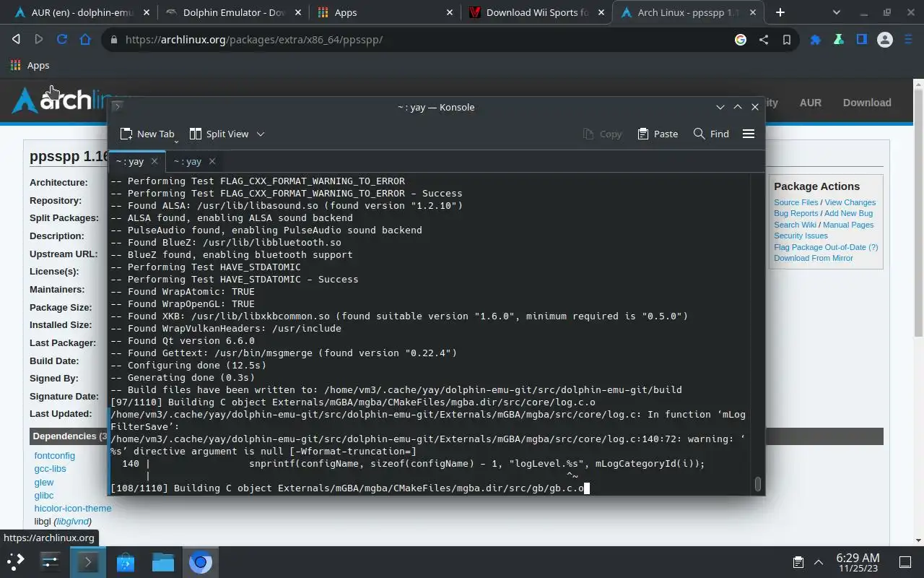This screenshot has width=924, height=578.
Task: Open Bug Reports link
Action: (x=796, y=213)
